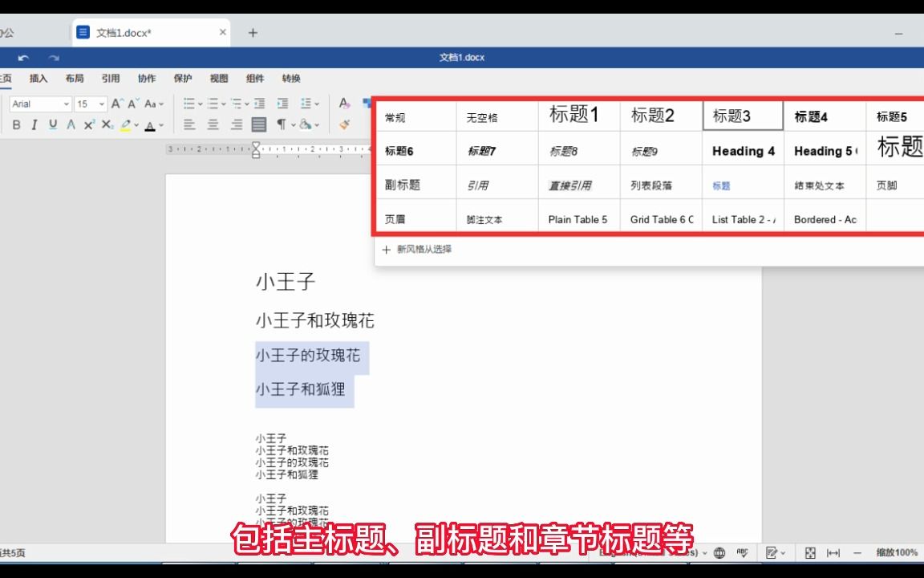Image resolution: width=924 pixels, height=578 pixels.
Task: Toggle bold formatting in the toolbar
Action: pyautogui.click(x=17, y=124)
